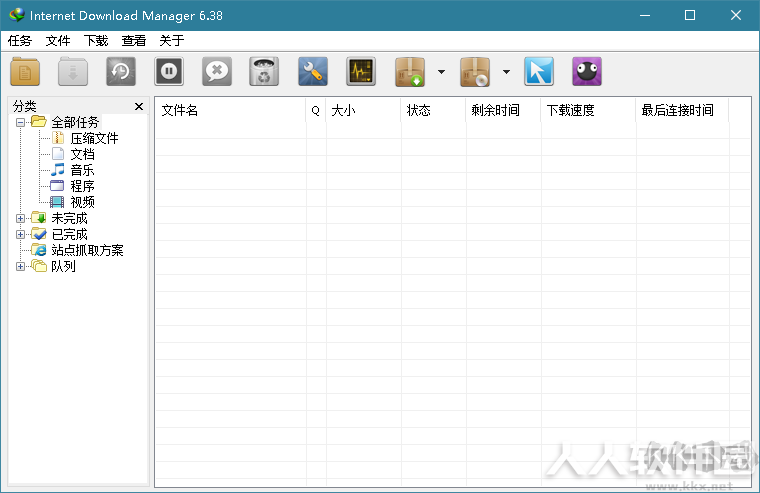Click the purple face toolbar icon
This screenshot has height=493, width=760.
586,72
